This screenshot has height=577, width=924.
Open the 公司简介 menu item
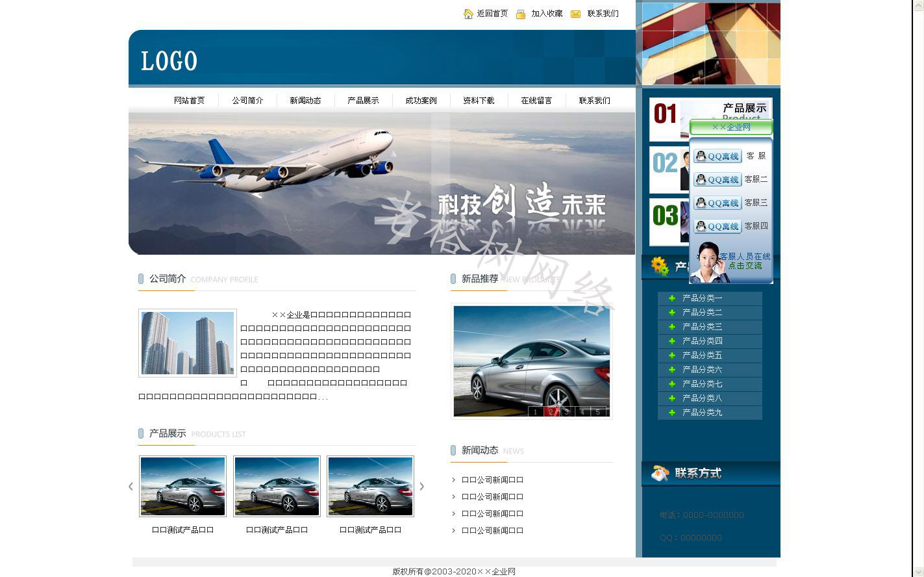click(247, 101)
